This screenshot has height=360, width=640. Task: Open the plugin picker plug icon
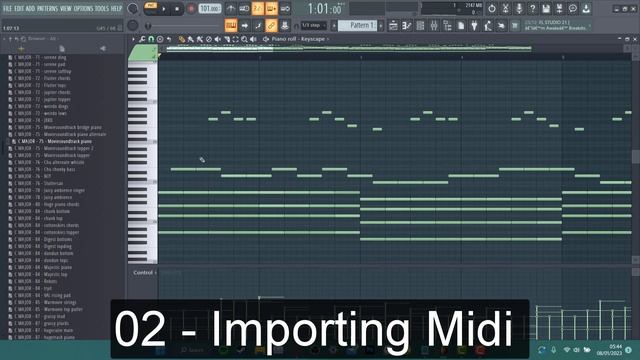coord(474,26)
